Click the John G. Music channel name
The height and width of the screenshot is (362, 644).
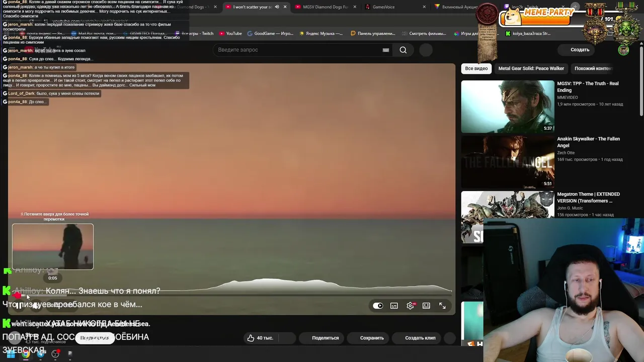[x=570, y=208]
